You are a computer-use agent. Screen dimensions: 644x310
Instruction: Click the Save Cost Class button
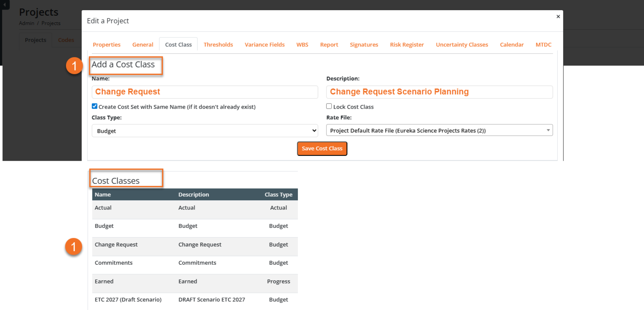[322, 149]
